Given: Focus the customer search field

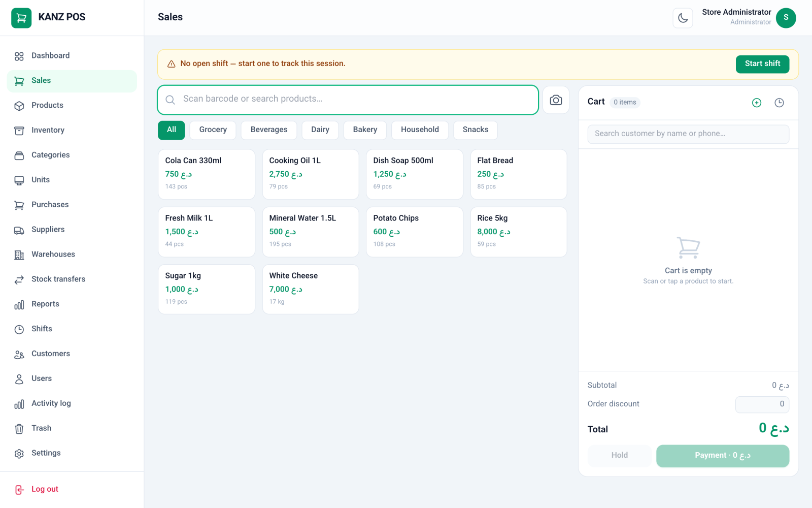Looking at the screenshot, I should click(x=688, y=134).
